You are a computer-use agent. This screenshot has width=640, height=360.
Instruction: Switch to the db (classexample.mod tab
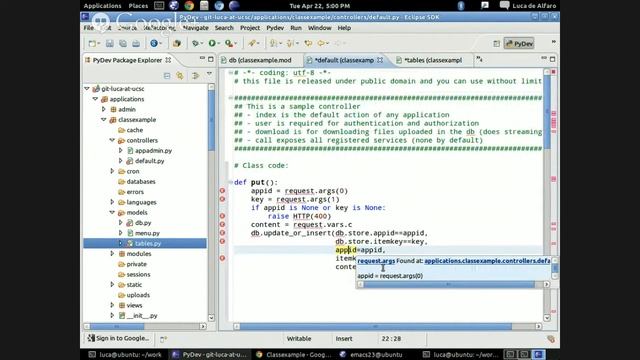[x=260, y=60]
